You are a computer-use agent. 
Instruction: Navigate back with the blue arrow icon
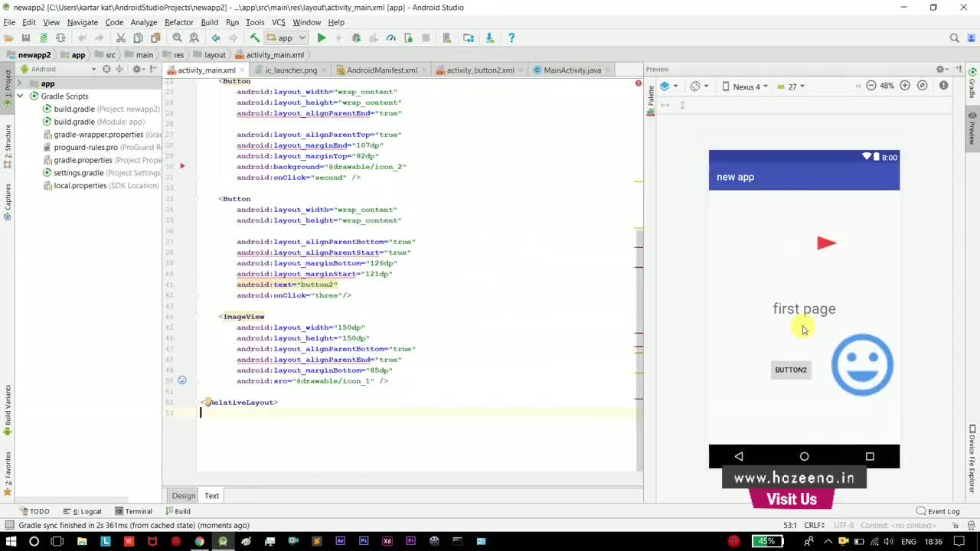[x=216, y=37]
